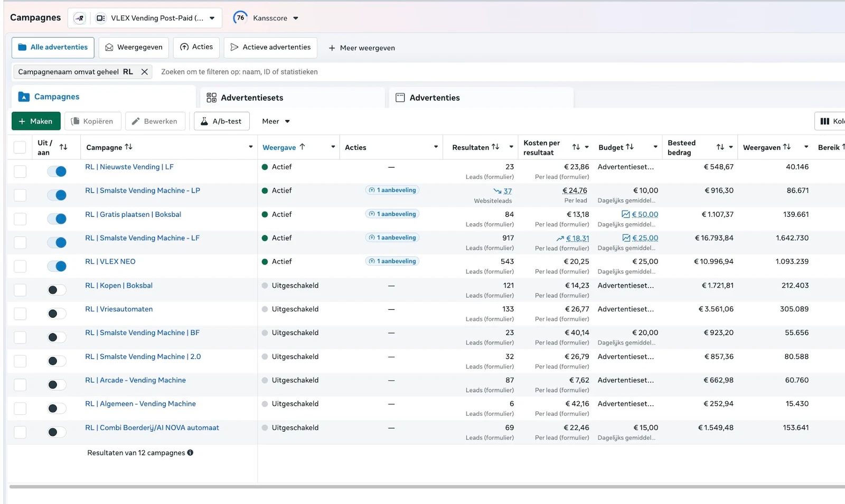Open the Kolommen columns button
The width and height of the screenshot is (845, 504).
830,121
